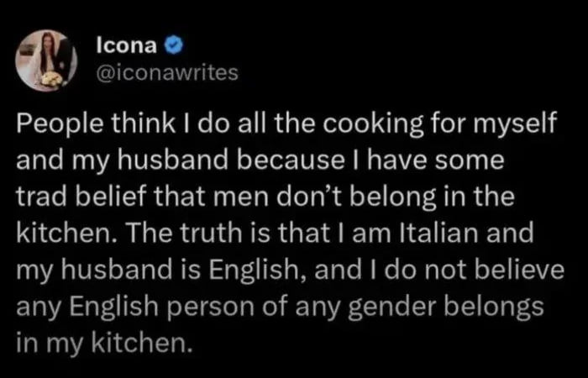This screenshot has height=378, width=588.
Task: Open the @iconawrites handle link
Action: (167, 73)
